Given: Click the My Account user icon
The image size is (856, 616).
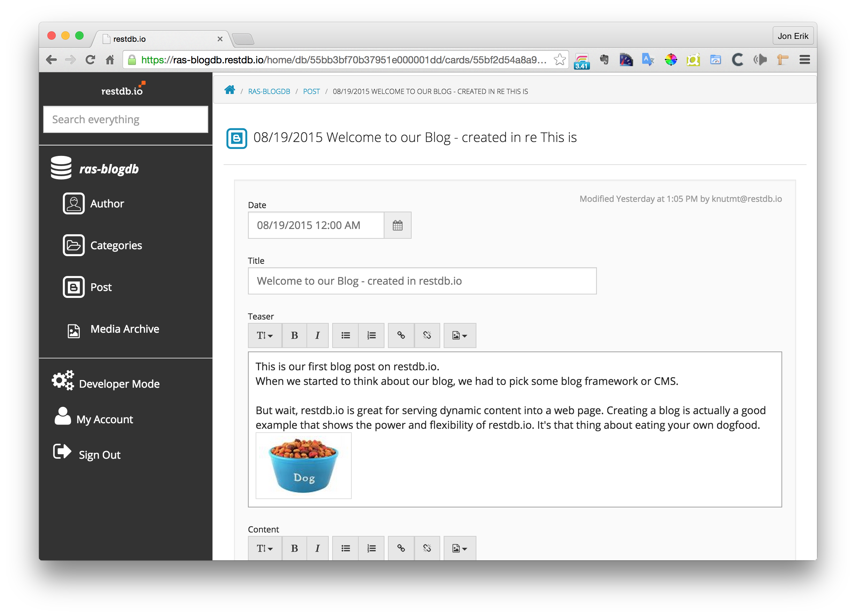Looking at the screenshot, I should pyautogui.click(x=63, y=416).
